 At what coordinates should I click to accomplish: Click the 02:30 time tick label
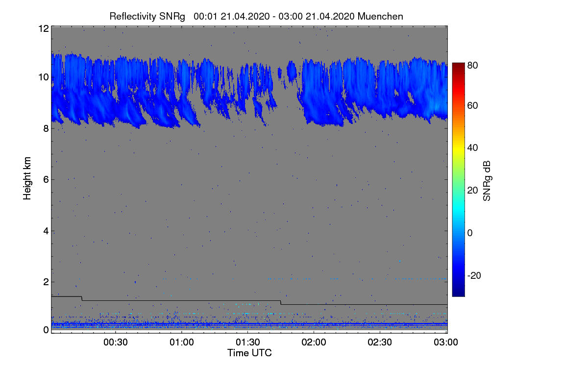tap(380, 342)
